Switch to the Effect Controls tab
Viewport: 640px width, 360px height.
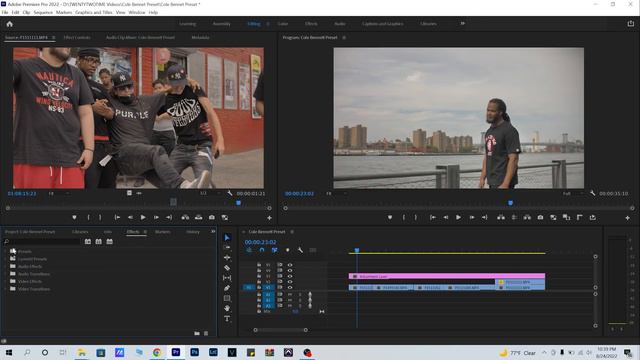click(77, 37)
